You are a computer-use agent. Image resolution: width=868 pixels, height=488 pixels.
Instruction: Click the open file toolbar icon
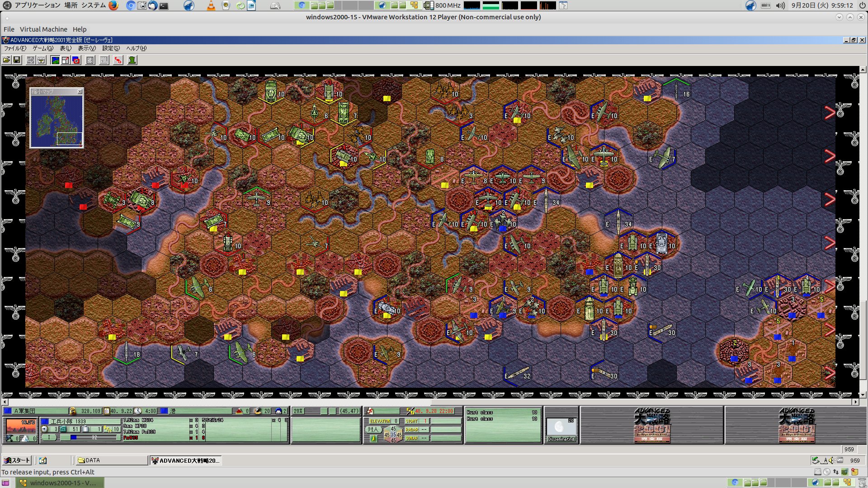click(x=7, y=60)
